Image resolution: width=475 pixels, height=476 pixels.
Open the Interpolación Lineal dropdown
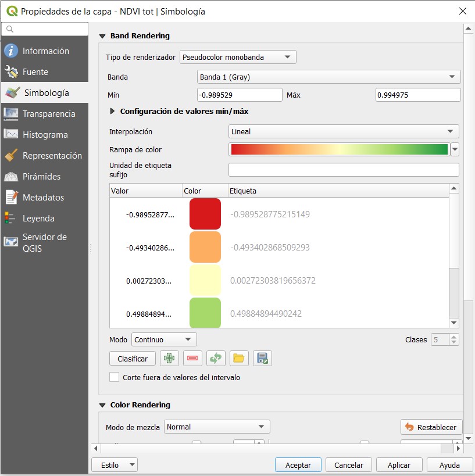pos(344,131)
